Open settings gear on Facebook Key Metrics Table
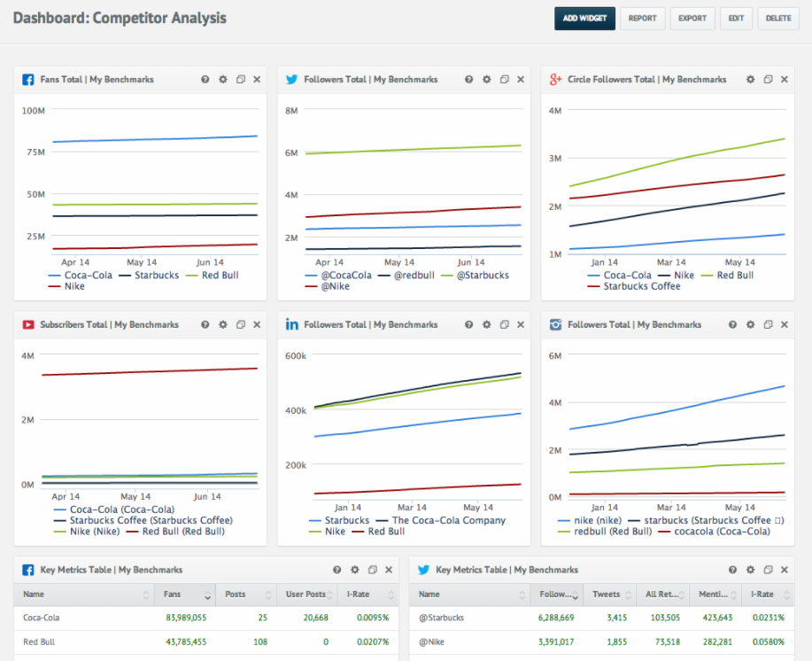Viewport: 812px width, 661px height. (x=355, y=570)
